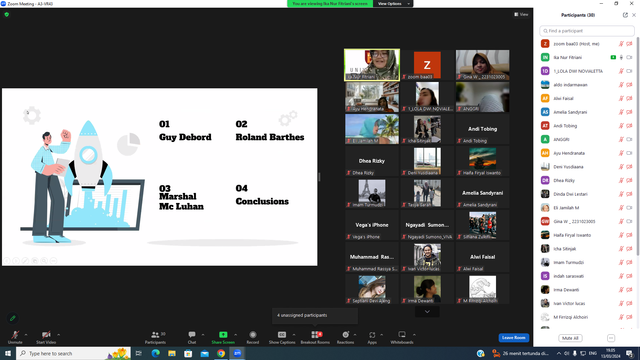
Task: Select indah saraswati in participants list
Action: (587, 276)
